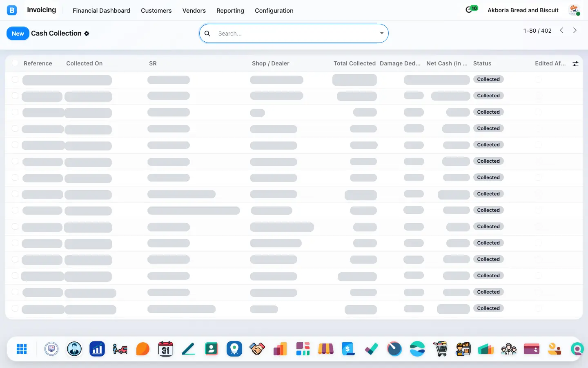
Task: Focus the Search input field
Action: [x=296, y=34]
